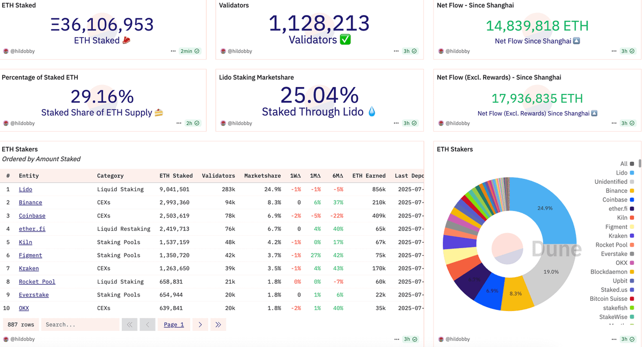Click the 24.9% Lido slice of the pie chart

(x=546, y=208)
